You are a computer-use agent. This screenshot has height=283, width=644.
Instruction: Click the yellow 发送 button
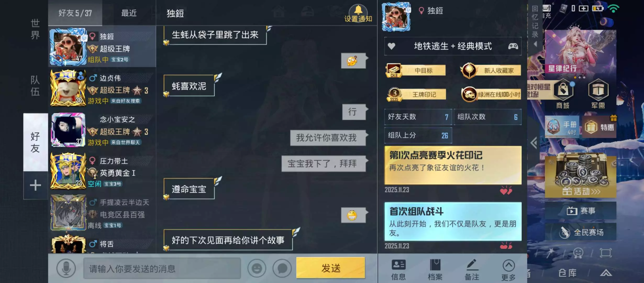[x=331, y=268]
